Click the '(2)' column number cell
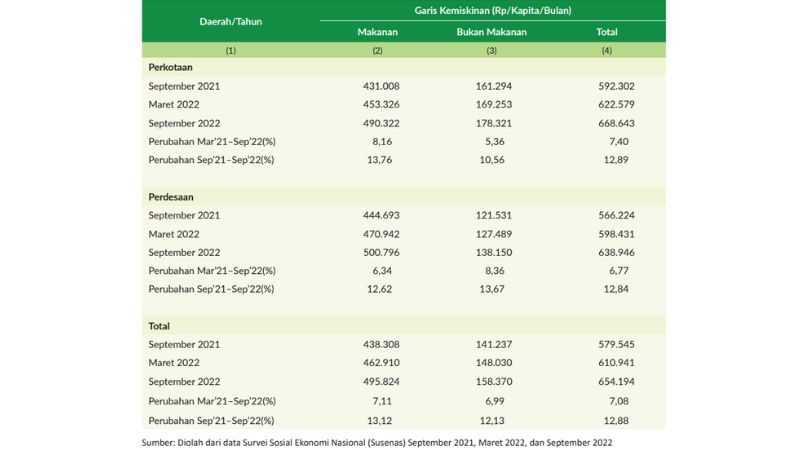Viewport: 800px width, 450px height. pos(377,51)
